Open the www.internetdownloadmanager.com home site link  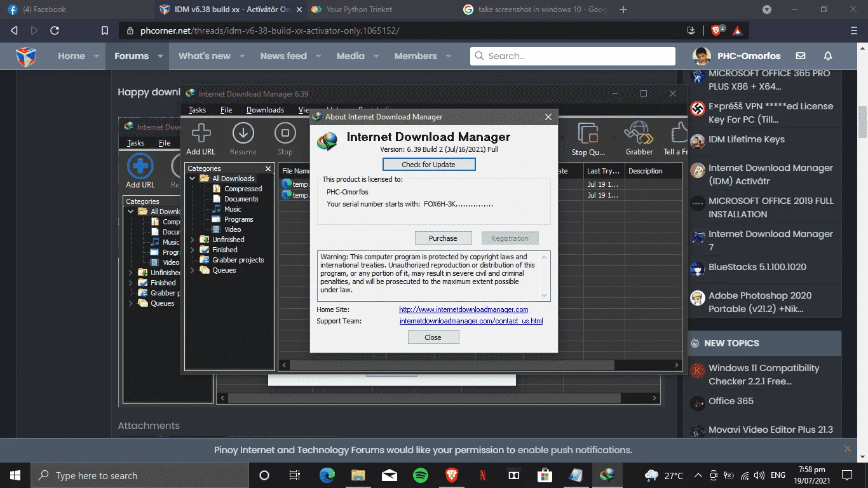click(x=464, y=309)
